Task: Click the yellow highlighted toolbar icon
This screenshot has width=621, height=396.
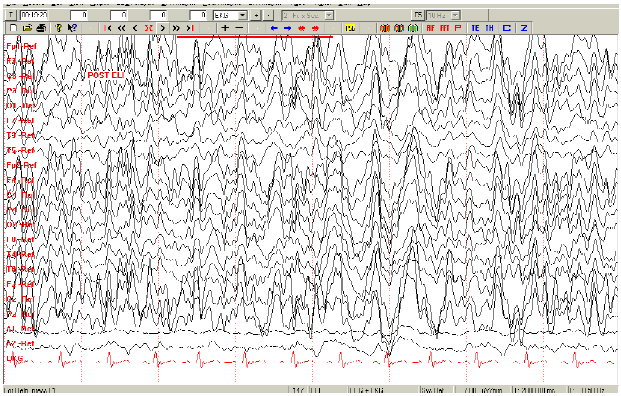Action: pyautogui.click(x=350, y=28)
